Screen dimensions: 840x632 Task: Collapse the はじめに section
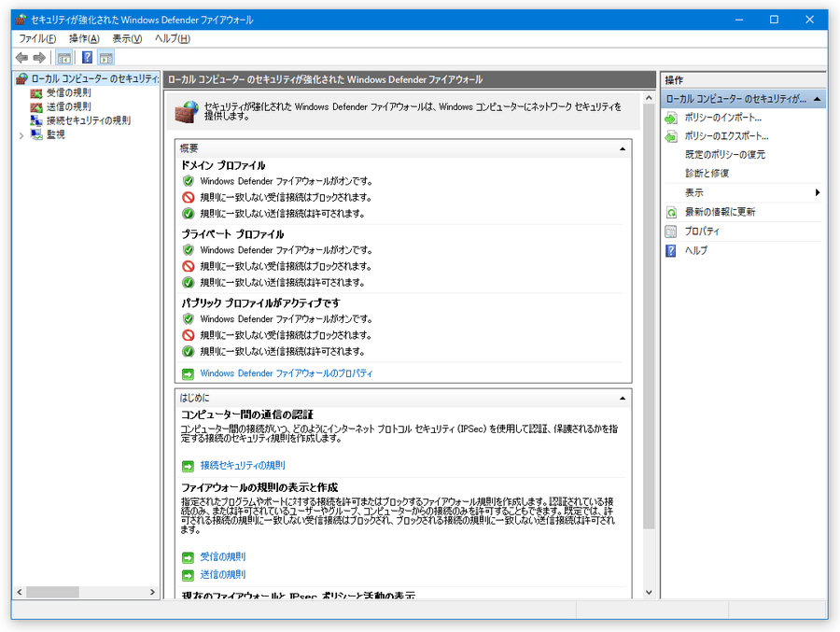tap(622, 399)
